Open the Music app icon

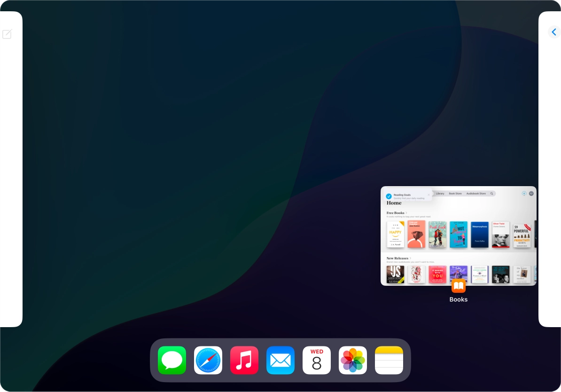(244, 360)
